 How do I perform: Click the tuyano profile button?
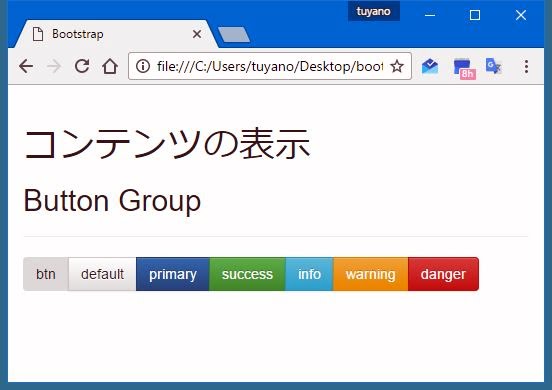(374, 11)
